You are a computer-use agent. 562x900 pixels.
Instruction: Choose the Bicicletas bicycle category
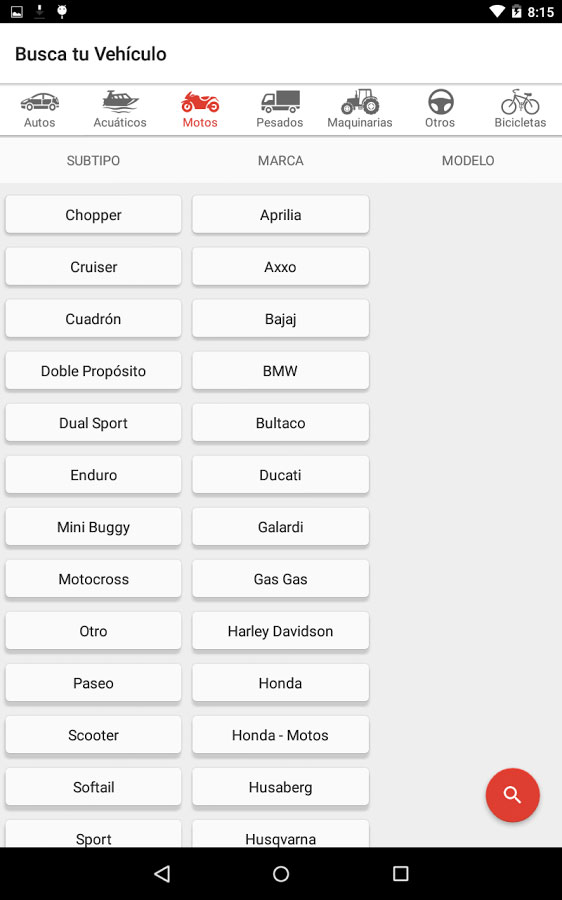(x=520, y=102)
